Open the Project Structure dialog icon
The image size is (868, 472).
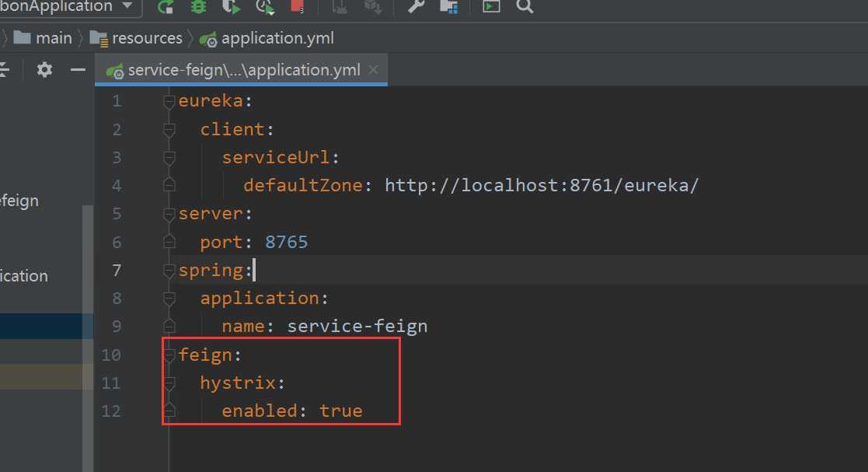click(448, 7)
